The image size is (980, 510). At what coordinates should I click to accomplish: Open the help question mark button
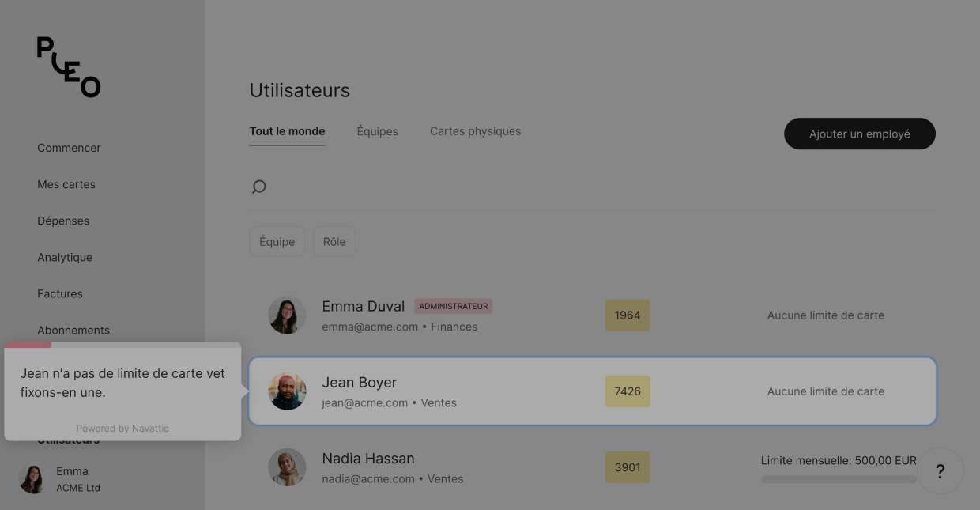[x=940, y=471]
